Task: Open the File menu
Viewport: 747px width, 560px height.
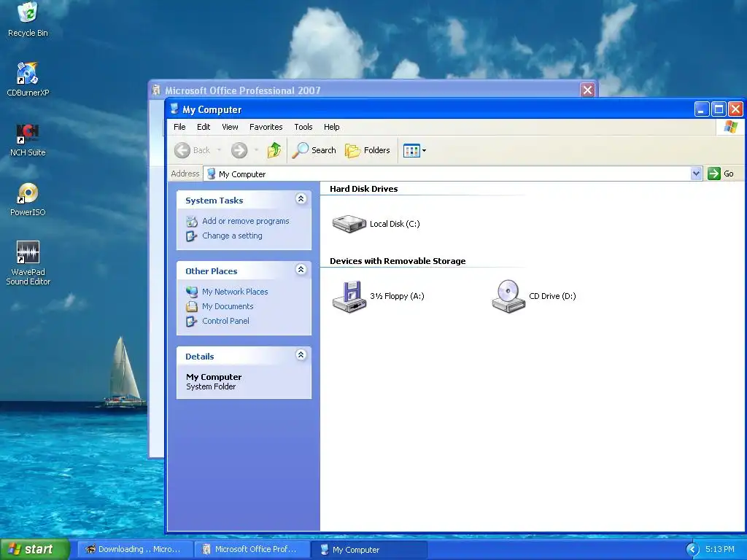Action: click(x=179, y=127)
